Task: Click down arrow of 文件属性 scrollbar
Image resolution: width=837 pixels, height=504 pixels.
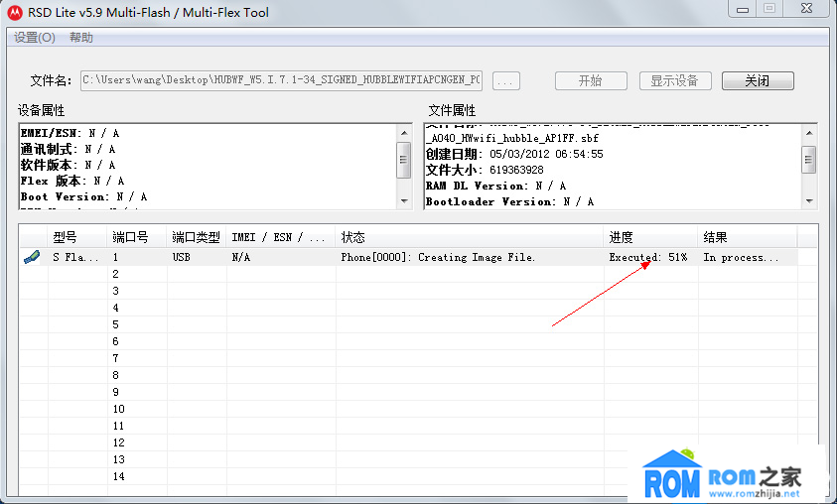Action: [809, 201]
